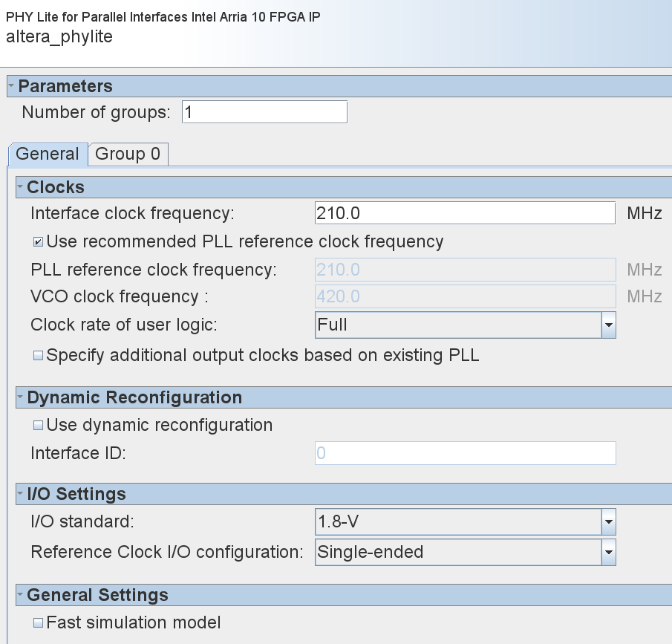The image size is (672, 644).
Task: Collapse the General Settings section
Action: coord(21,595)
